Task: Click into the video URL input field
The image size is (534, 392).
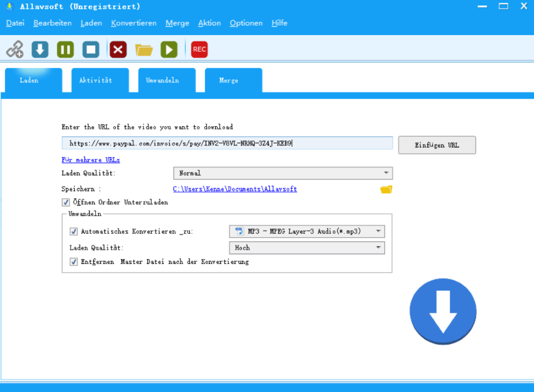Action: tap(227, 143)
